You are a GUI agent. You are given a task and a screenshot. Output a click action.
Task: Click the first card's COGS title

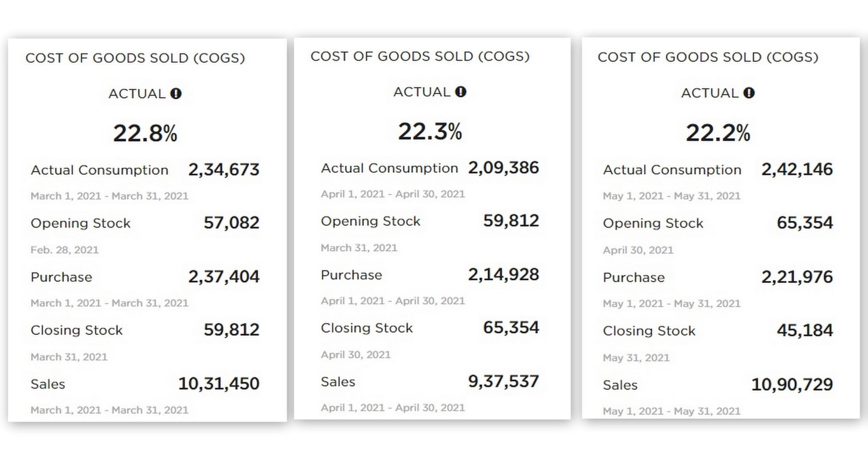pyautogui.click(x=135, y=58)
